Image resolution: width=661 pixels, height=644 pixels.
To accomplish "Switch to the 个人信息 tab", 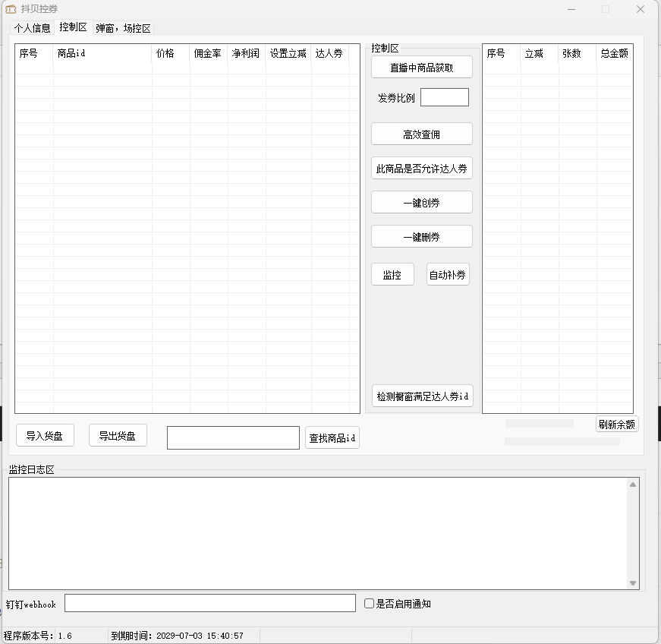I will (32, 28).
